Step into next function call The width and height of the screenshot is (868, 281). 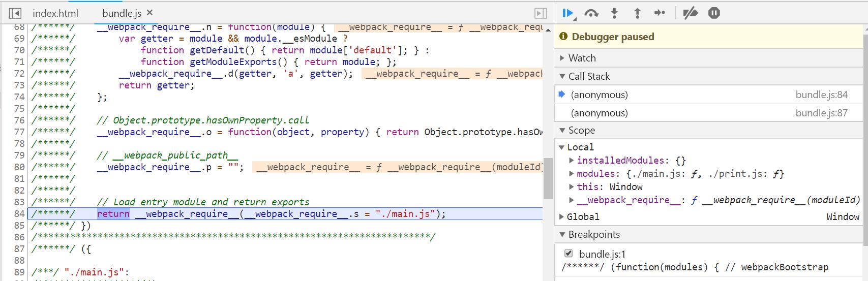[x=614, y=13]
